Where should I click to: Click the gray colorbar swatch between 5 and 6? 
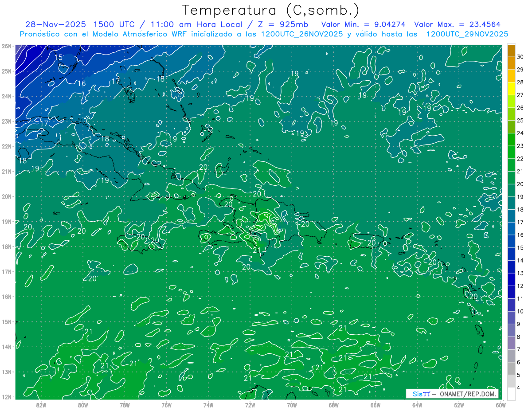tap(511, 369)
